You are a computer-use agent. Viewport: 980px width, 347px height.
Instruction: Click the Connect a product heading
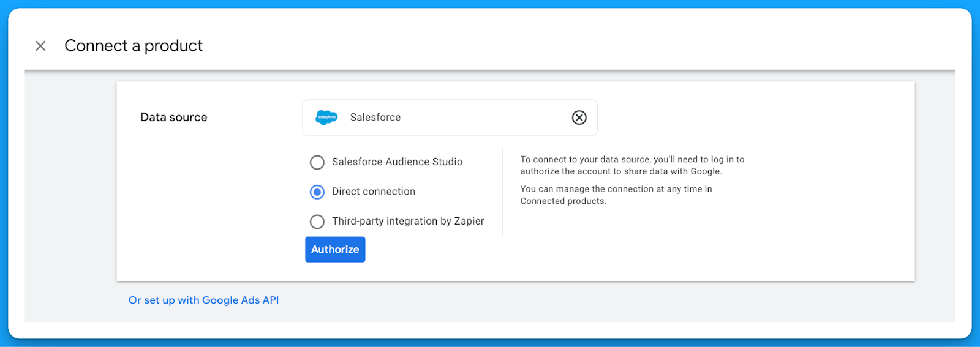point(134,46)
